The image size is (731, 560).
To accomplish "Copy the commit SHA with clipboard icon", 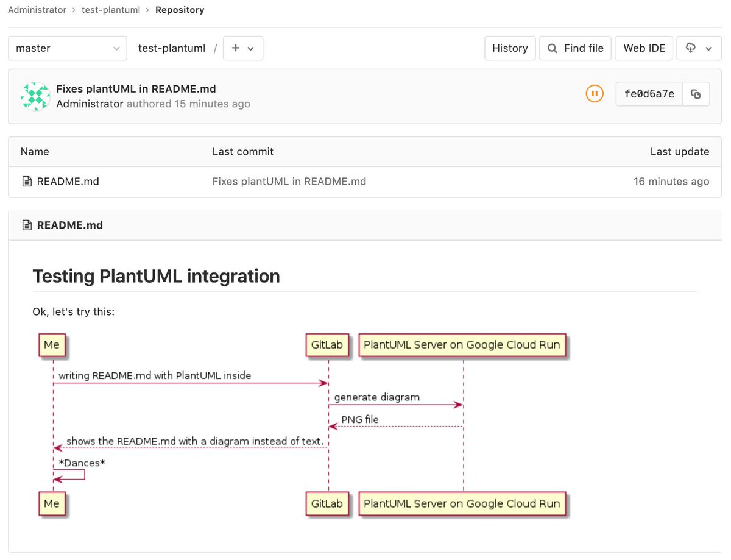I will coord(696,94).
